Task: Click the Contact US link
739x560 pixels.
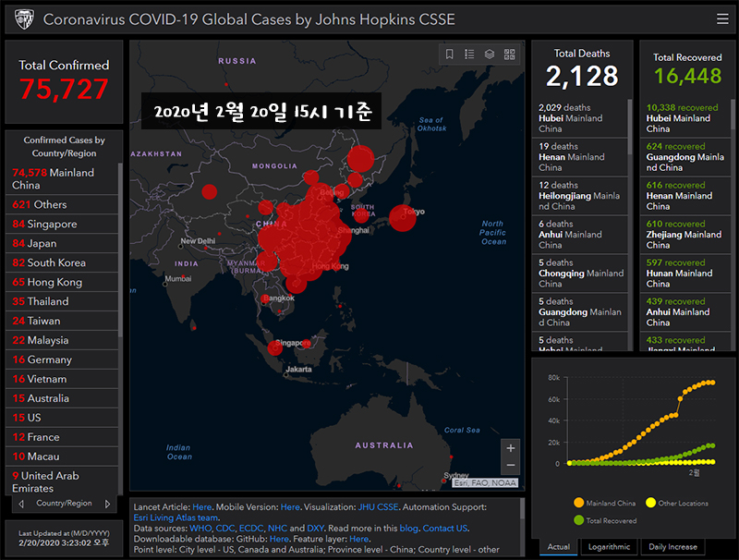Action: tap(445, 529)
